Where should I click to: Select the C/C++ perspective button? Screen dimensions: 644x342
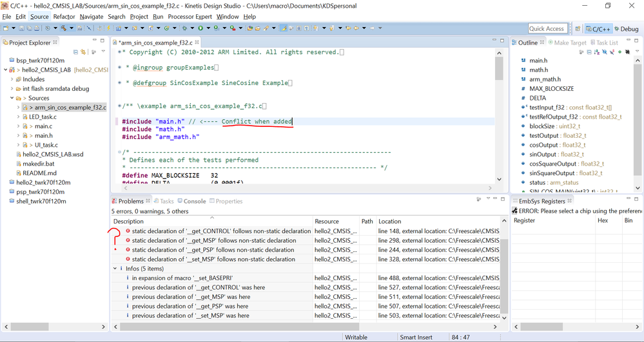(x=598, y=29)
